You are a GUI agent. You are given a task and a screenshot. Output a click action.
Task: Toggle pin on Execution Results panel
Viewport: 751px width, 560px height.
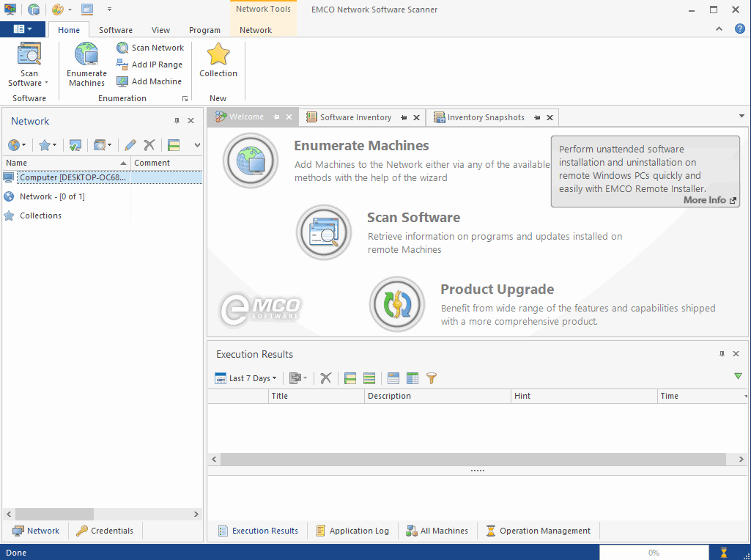(722, 354)
